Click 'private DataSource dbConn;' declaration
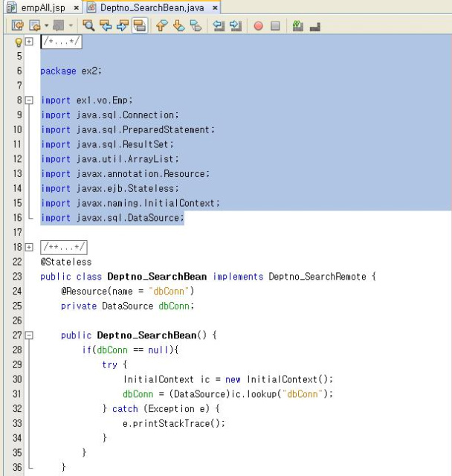The width and height of the screenshot is (452, 476). coord(127,306)
